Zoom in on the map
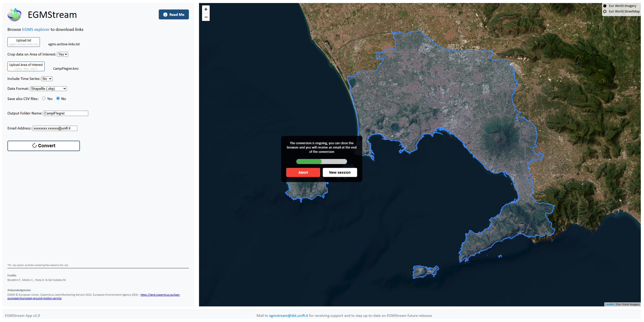Viewport: 644px width, 322px height. pos(206,9)
